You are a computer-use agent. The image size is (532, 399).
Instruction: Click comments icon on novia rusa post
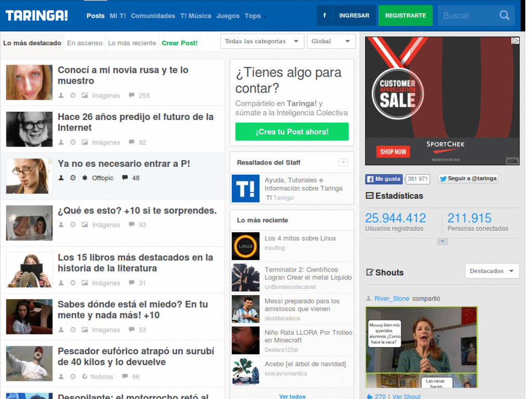point(131,96)
